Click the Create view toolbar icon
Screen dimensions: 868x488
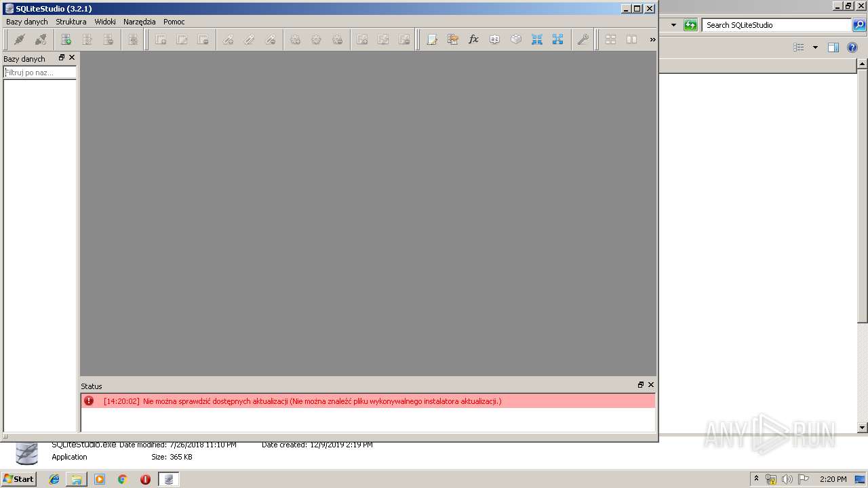[362, 40]
